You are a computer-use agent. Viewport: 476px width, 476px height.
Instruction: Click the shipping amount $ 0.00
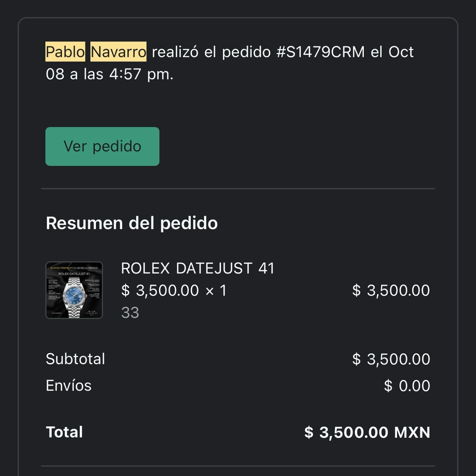(x=407, y=386)
